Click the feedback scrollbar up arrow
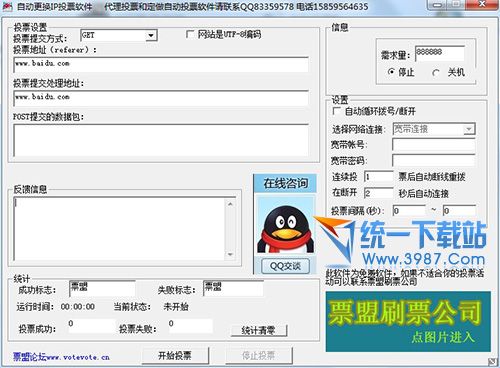The image size is (500, 368). pos(230,204)
